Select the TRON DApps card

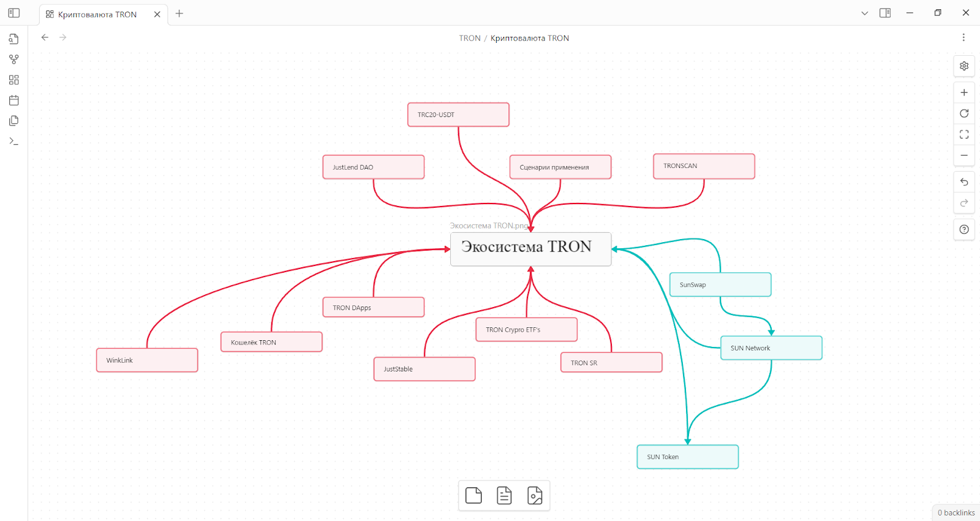(374, 307)
